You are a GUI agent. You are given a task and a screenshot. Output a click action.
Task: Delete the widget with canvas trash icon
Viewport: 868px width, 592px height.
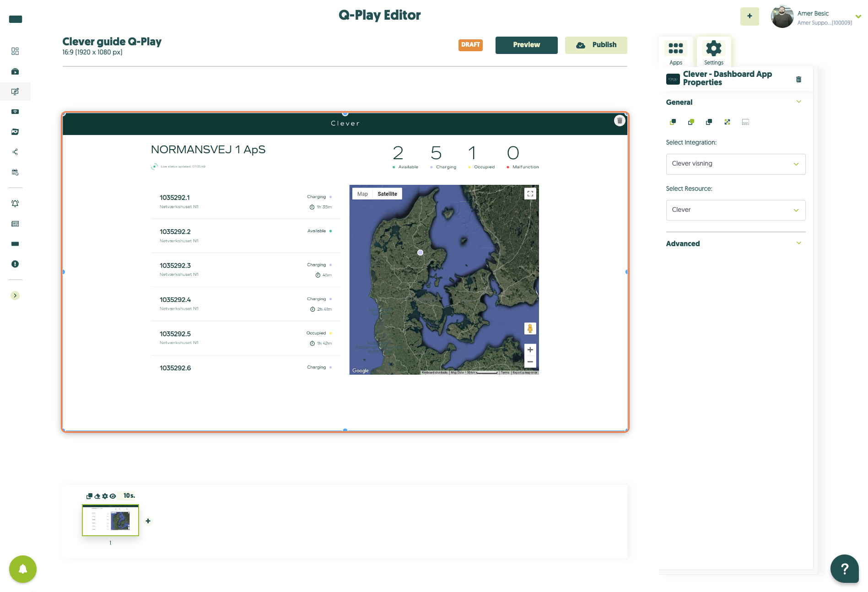pos(620,121)
